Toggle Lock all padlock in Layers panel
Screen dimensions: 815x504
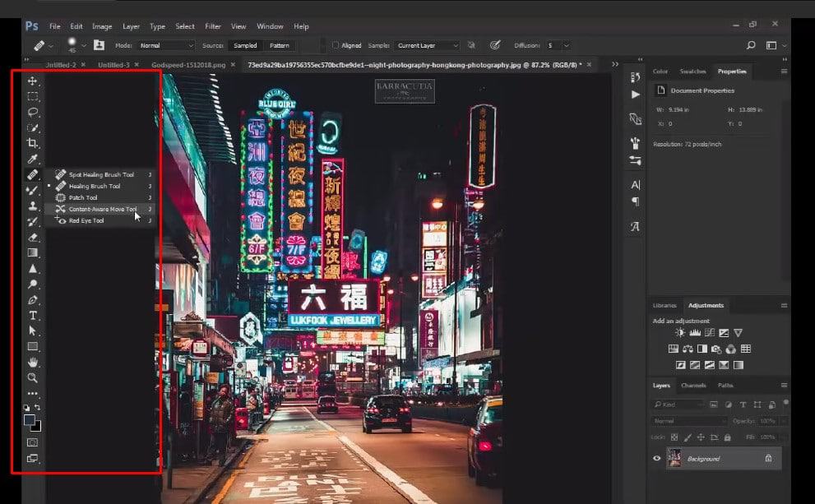coord(727,437)
